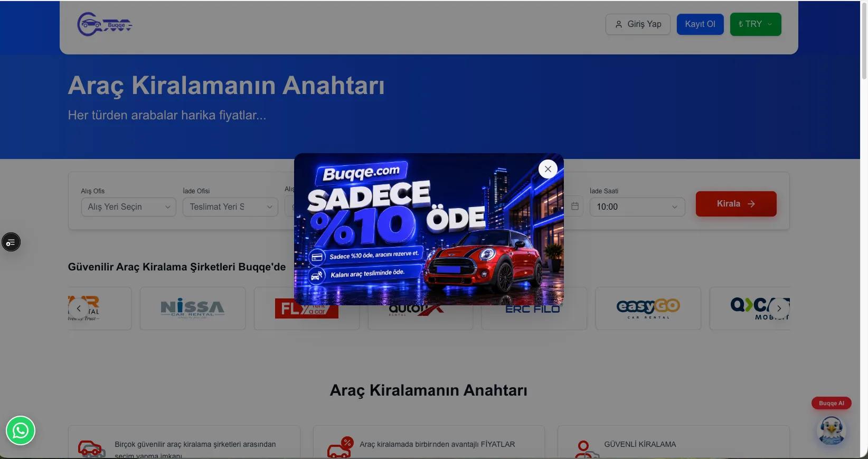Viewport: 868px width, 459px height.
Task: Open the İade Saati 10:00 dropdown
Action: click(637, 207)
